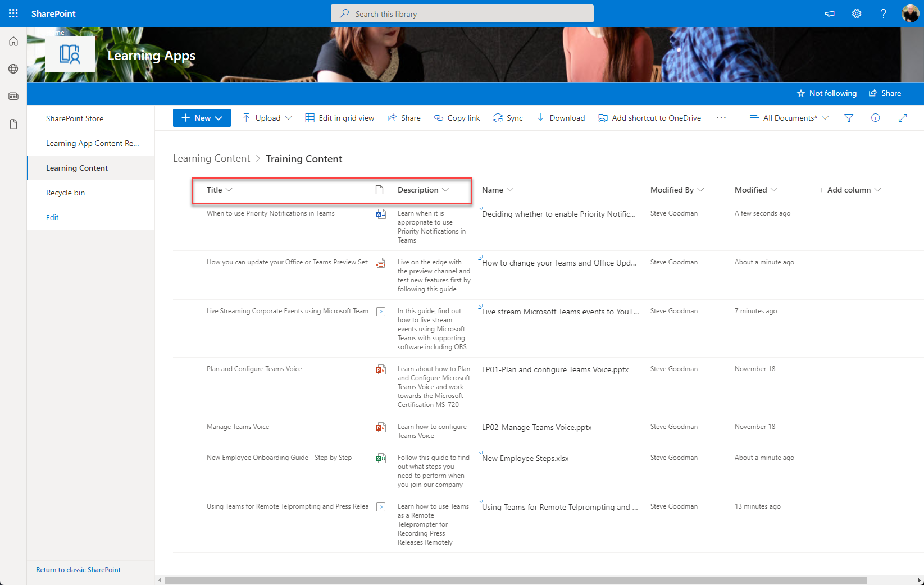
Task: Toggle Not following for this site
Action: 827,93
